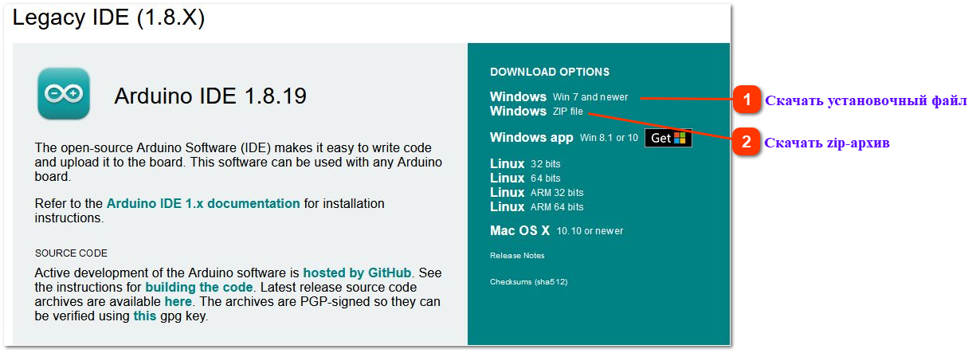Click the Windows Store Get button
The image size is (980, 353).
tap(668, 138)
